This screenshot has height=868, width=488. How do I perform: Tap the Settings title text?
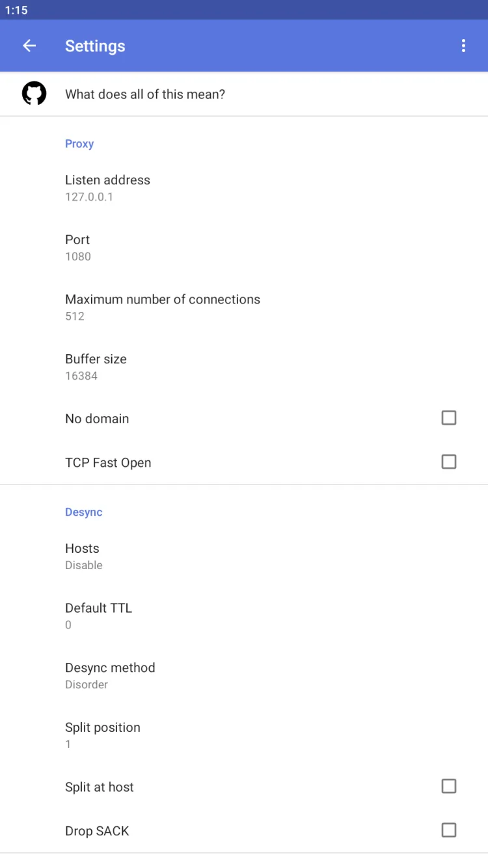pos(95,46)
